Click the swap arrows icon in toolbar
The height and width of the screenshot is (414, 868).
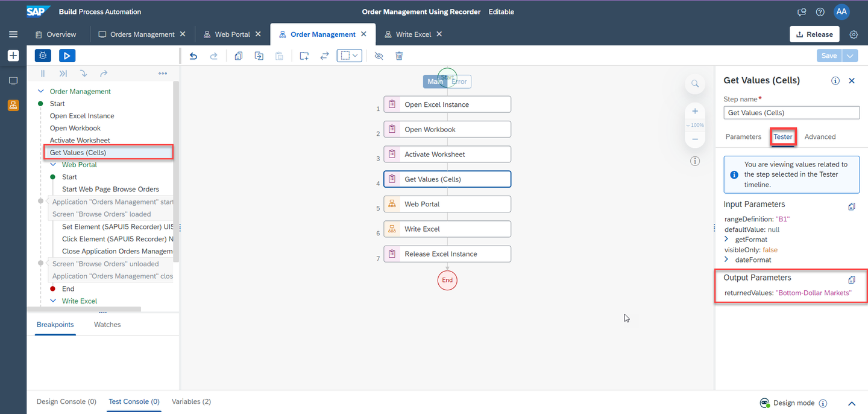click(324, 56)
